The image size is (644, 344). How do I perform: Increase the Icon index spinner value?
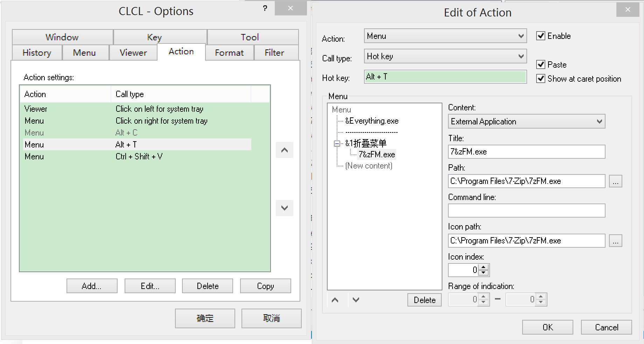(x=483, y=267)
